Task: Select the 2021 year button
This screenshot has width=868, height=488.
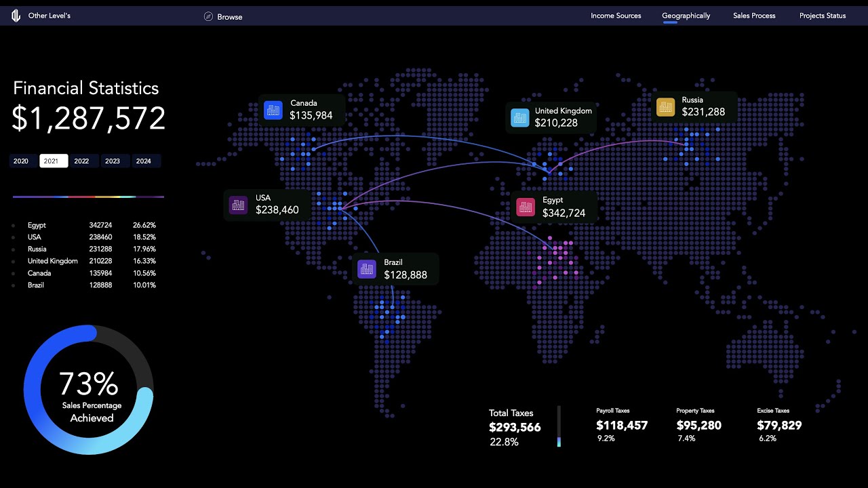Action: click(x=54, y=161)
